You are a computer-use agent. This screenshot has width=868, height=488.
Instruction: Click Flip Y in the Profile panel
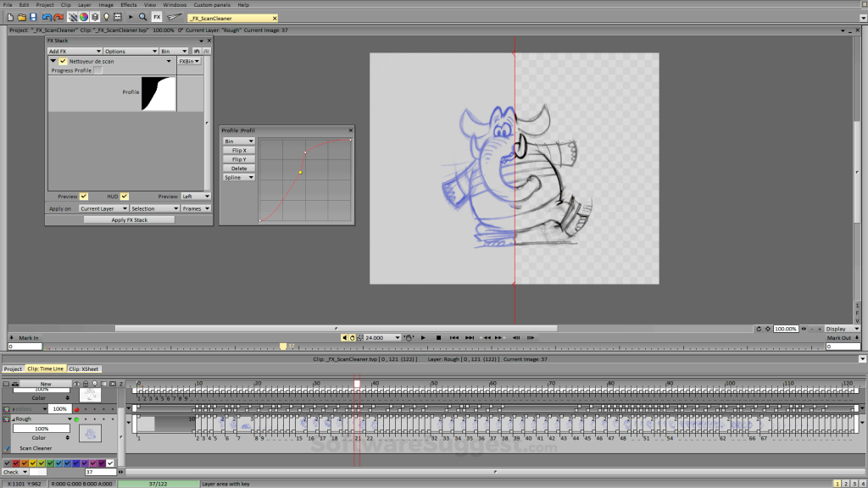point(238,159)
